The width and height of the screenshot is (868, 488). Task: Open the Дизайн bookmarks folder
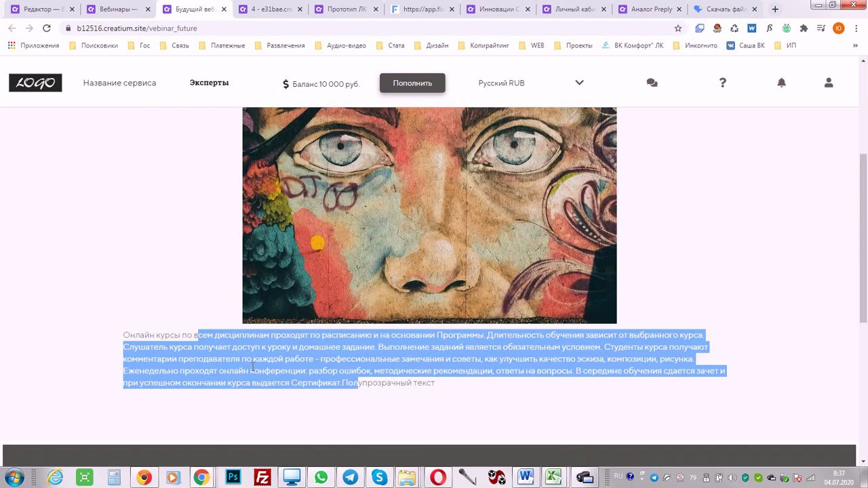click(x=431, y=45)
